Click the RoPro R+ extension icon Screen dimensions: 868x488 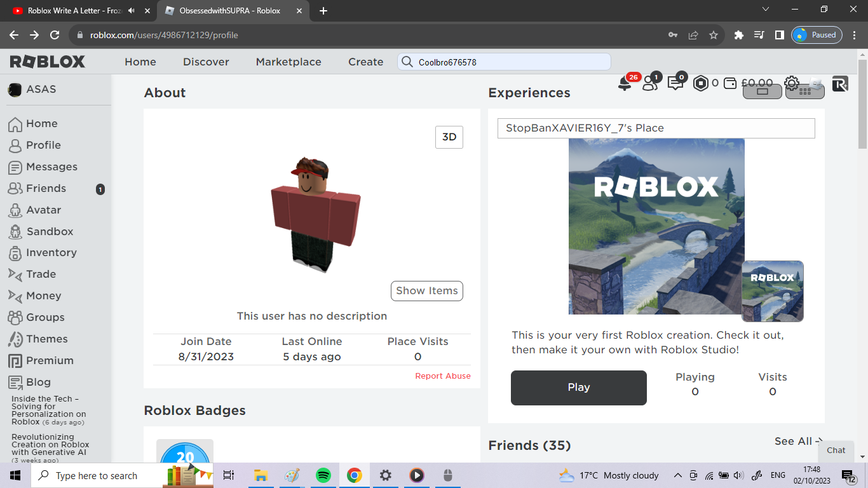[840, 83]
